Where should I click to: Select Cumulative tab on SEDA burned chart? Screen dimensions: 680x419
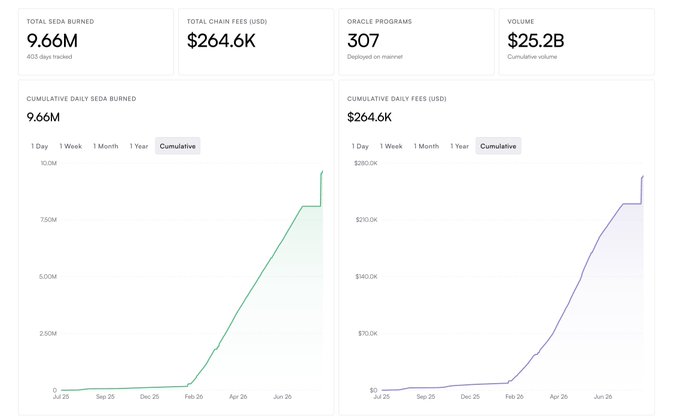(x=177, y=146)
